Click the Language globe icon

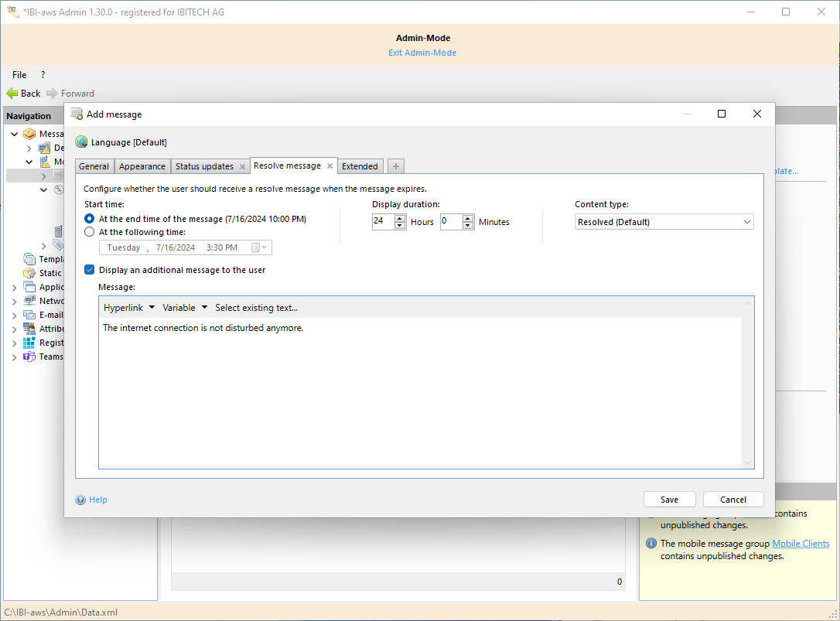[x=81, y=142]
